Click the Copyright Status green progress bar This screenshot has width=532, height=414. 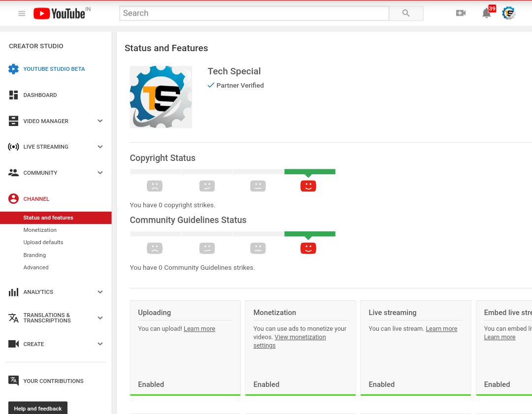click(x=310, y=172)
